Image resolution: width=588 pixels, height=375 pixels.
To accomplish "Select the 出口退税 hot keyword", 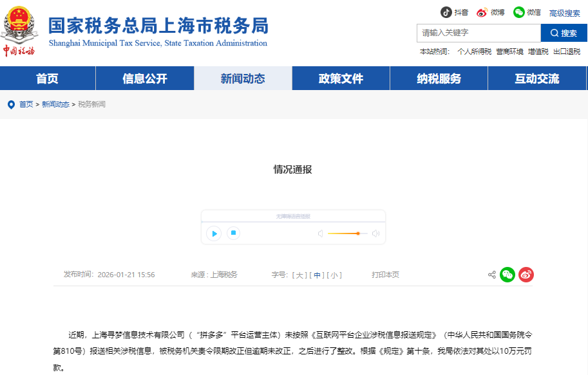I will tap(567, 51).
